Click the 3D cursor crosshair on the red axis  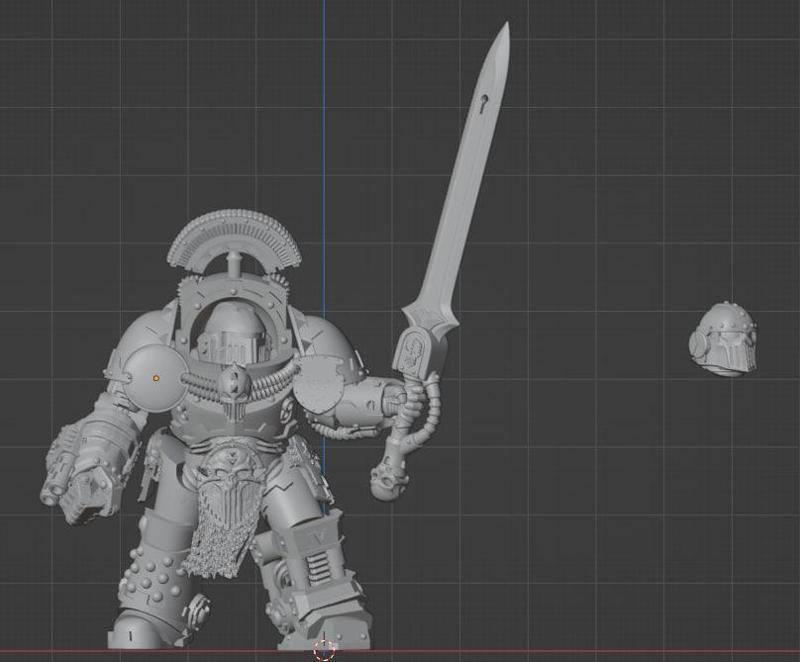tap(324, 650)
